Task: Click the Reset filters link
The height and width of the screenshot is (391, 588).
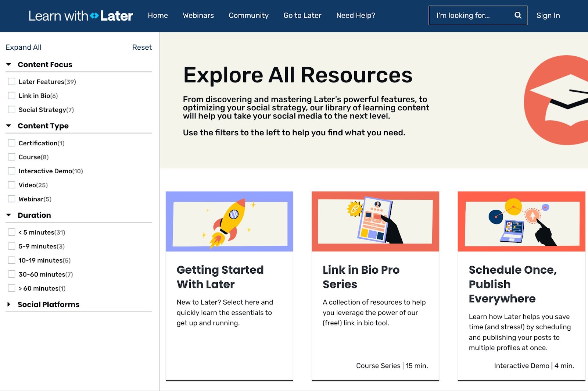Action: tap(142, 47)
